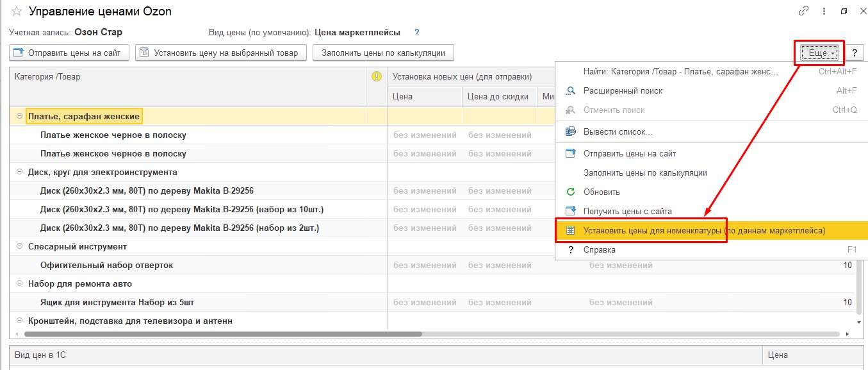
Task: Click the Заполнить цены по калькуляции toolbar button
Action: coord(384,53)
